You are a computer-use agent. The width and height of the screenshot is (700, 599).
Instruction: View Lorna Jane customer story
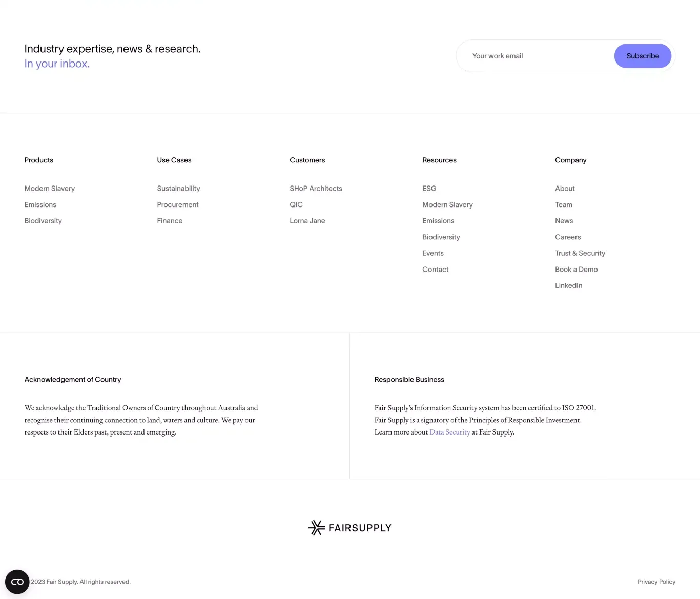(x=307, y=221)
